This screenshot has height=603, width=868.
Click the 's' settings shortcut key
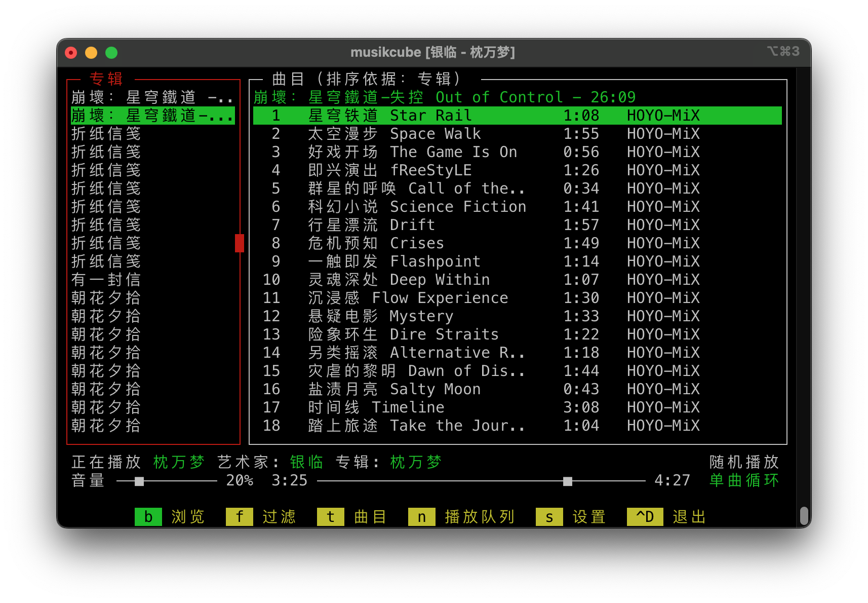point(549,517)
